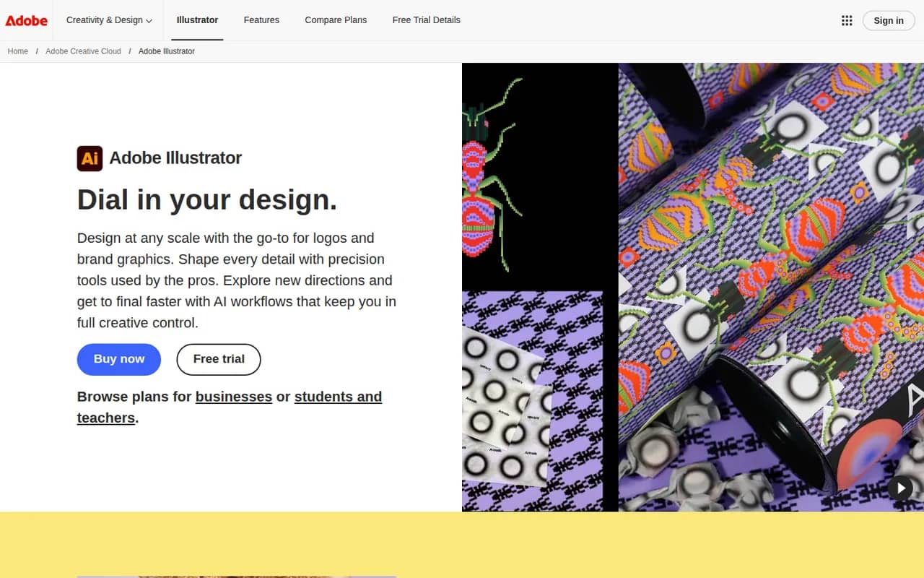Screen dimensions: 924x578
Task: Click the pixel ant artwork on black
Action: (492, 175)
